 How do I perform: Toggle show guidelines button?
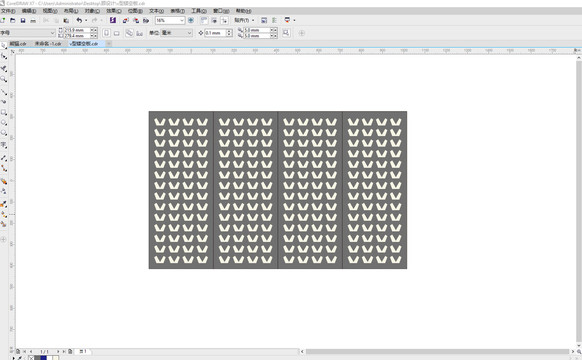[225, 20]
